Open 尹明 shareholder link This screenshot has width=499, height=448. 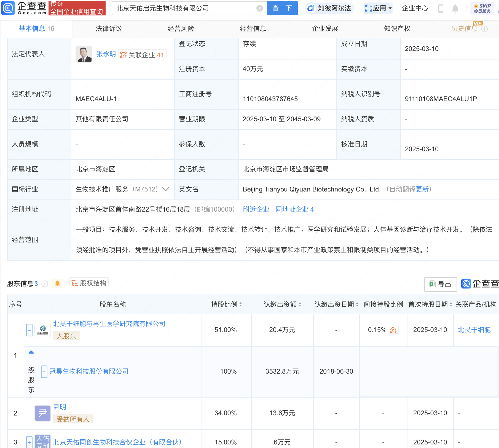click(x=60, y=407)
